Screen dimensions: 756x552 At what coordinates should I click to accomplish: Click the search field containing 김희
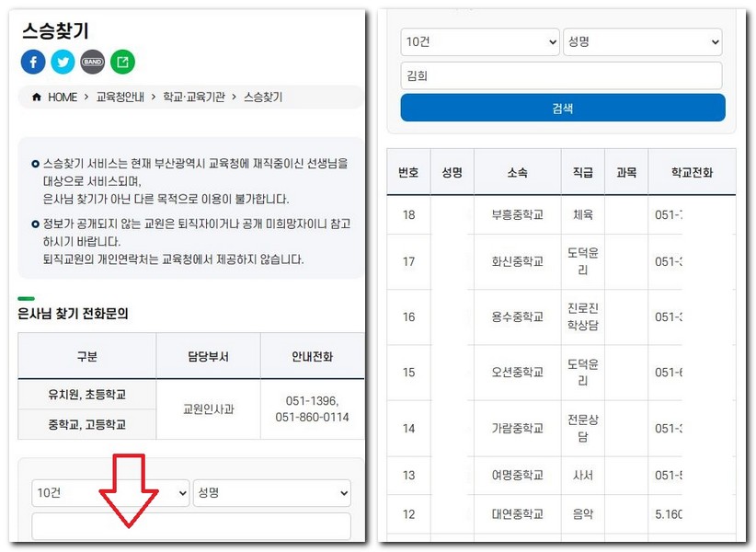(x=562, y=75)
